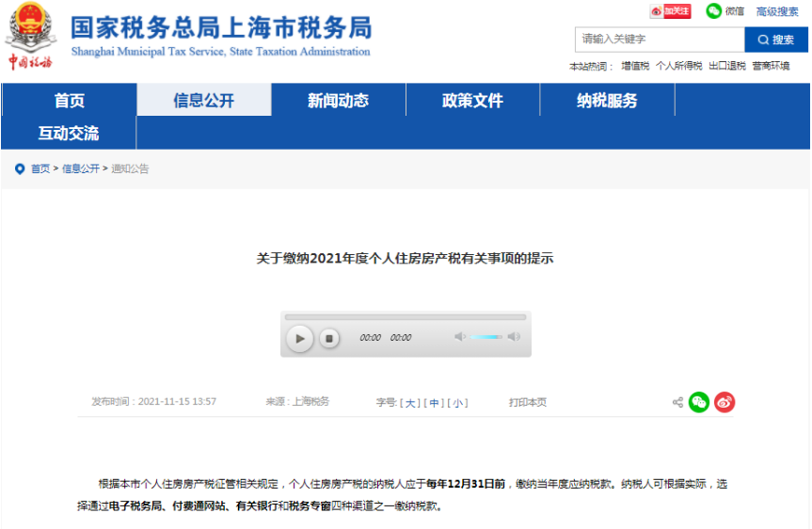The width and height of the screenshot is (812, 529).
Task: Open 高级搜索 advanced search link
Action: 777,11
